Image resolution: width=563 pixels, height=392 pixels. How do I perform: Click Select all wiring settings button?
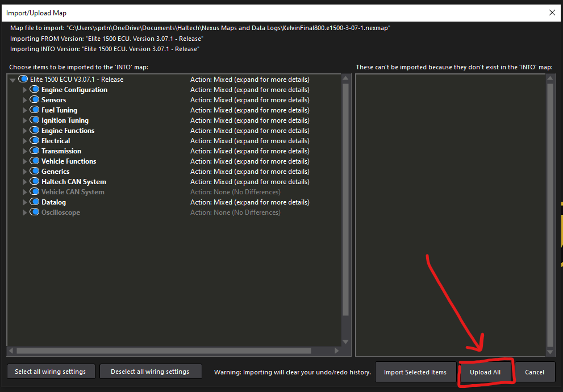tap(51, 372)
